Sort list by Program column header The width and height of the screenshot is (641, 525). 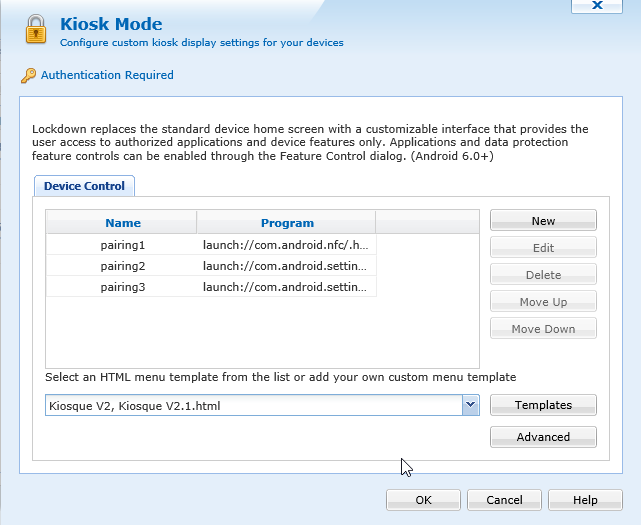(287, 223)
